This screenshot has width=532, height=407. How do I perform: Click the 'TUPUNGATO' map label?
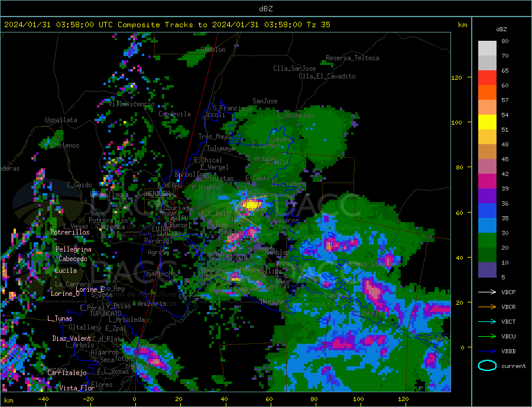pos(106,314)
